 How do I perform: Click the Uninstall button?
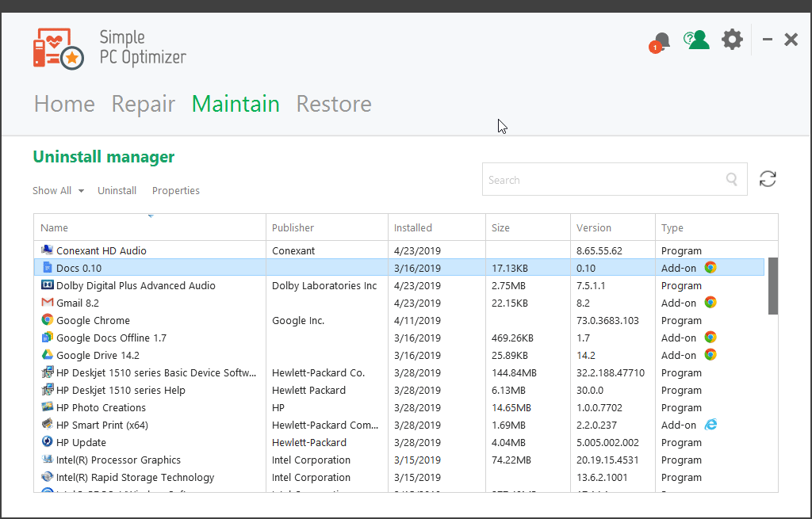117,190
